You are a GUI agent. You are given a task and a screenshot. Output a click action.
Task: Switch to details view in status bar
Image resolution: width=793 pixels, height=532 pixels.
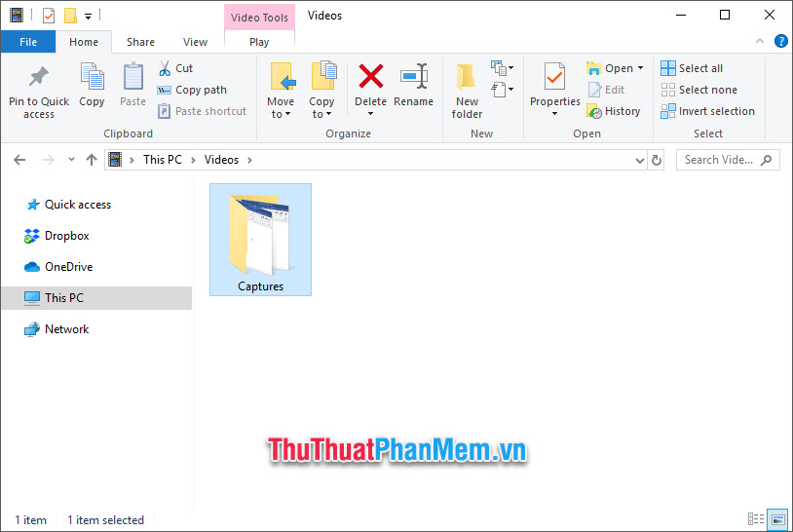756,519
